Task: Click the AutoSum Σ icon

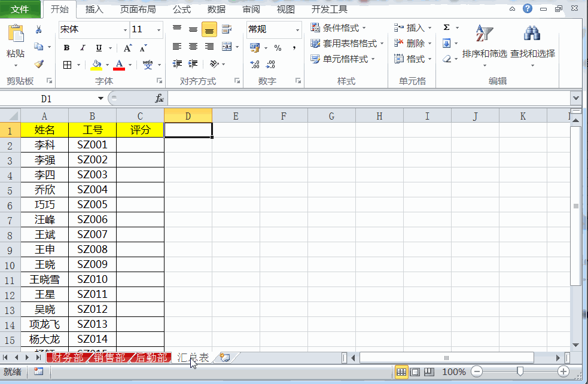Action: (447, 28)
